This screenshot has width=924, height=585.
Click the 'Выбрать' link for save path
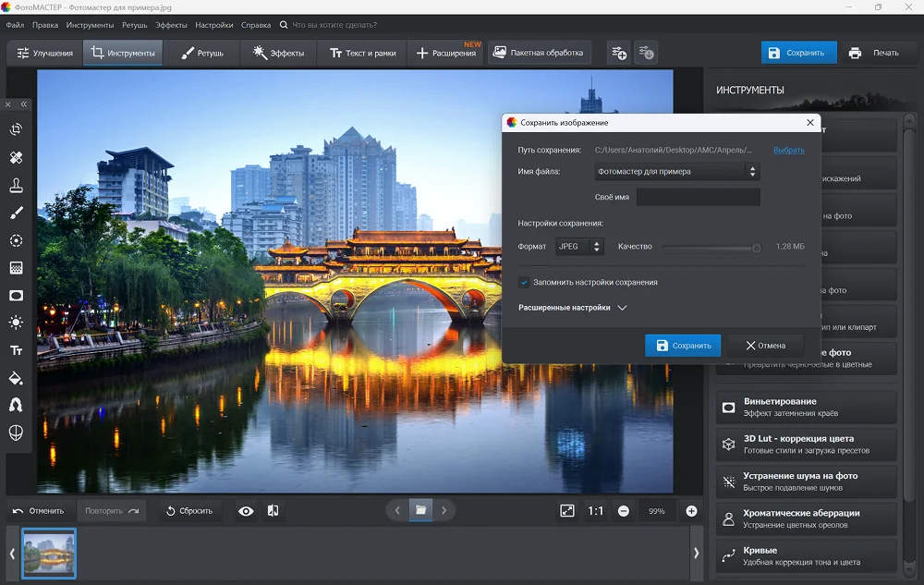788,150
